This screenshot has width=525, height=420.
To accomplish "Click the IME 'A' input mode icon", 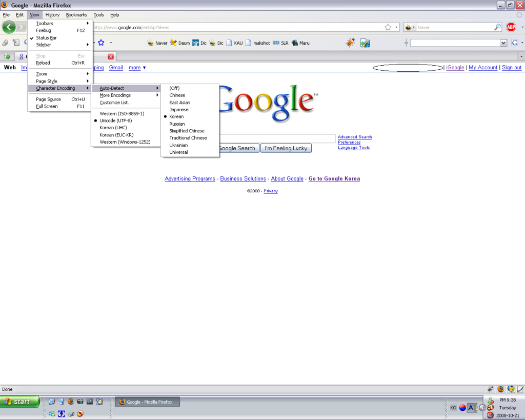I will (471, 408).
